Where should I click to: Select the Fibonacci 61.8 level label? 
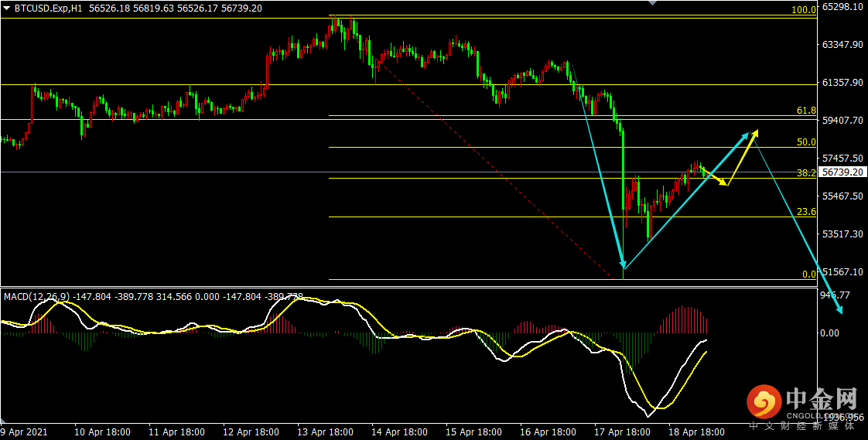807,111
